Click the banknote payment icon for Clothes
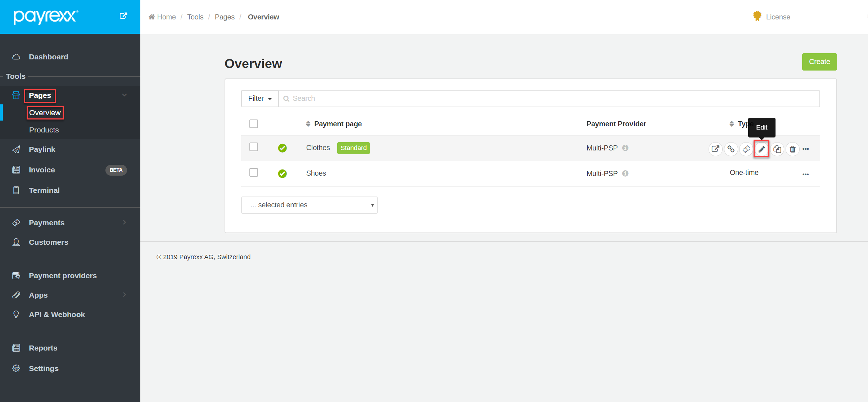 pyautogui.click(x=746, y=149)
